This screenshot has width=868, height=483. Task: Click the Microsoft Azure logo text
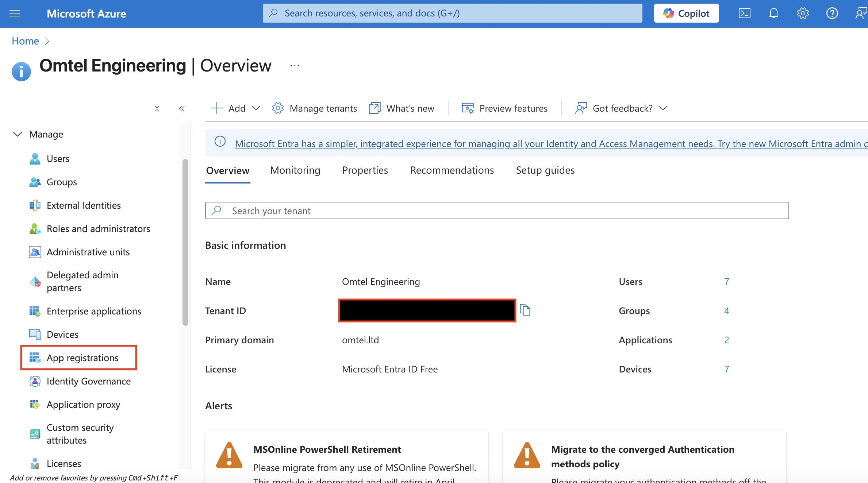coord(87,13)
